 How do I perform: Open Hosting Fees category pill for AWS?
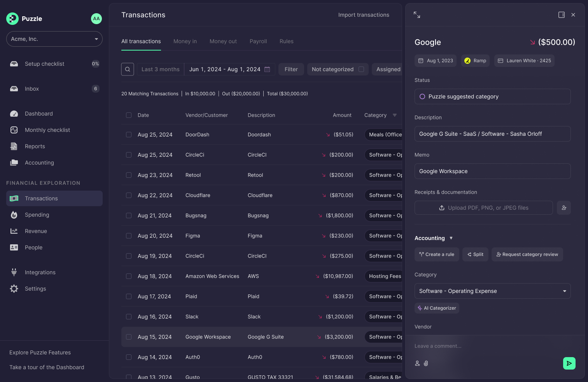click(x=383, y=276)
